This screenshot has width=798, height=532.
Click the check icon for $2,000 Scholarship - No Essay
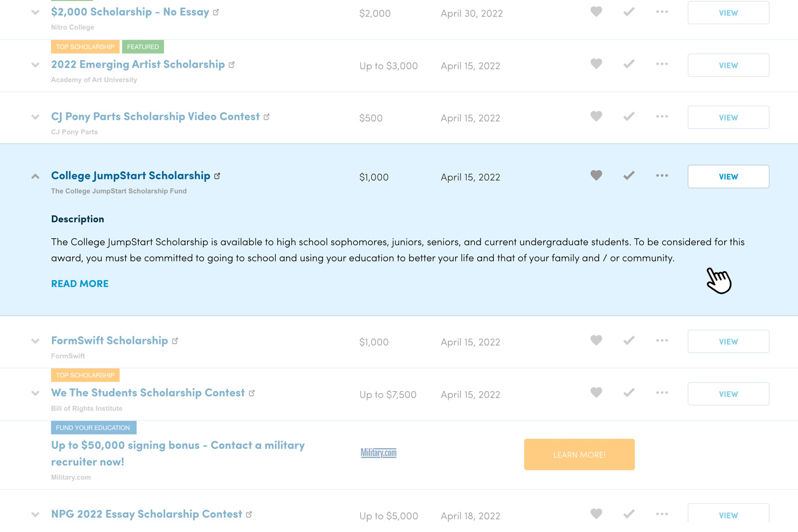[629, 12]
